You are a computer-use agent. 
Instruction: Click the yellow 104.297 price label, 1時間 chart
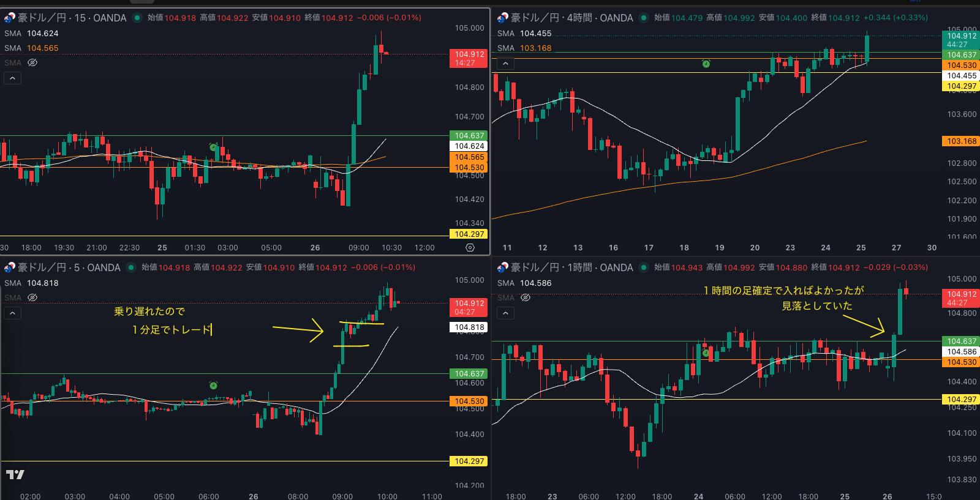[962, 399]
